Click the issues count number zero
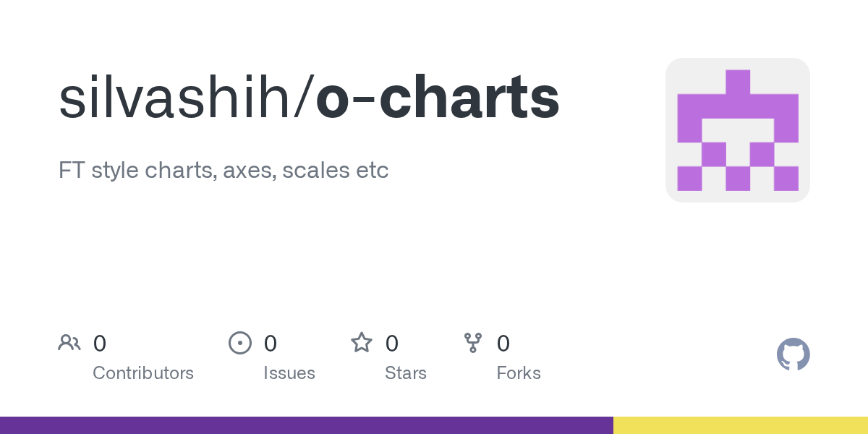 (x=271, y=344)
